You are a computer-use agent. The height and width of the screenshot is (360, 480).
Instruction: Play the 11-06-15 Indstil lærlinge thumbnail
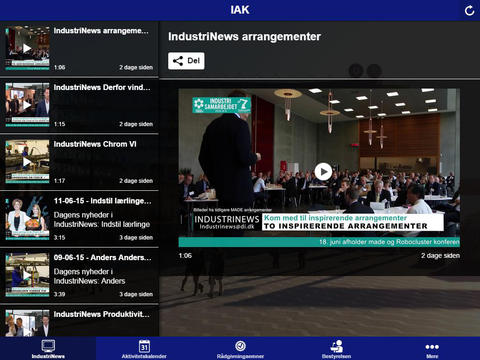[x=27, y=218]
